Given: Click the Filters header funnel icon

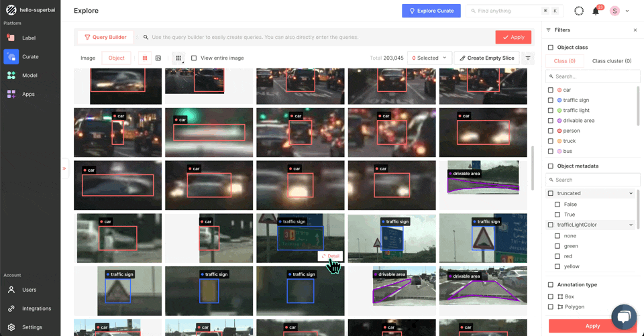Looking at the screenshot, I should pos(548,30).
